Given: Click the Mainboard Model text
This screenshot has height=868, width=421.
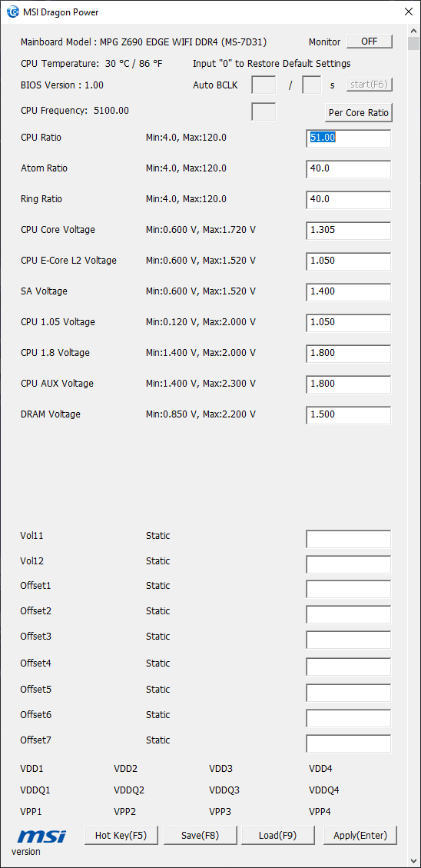Looking at the screenshot, I should [x=144, y=42].
